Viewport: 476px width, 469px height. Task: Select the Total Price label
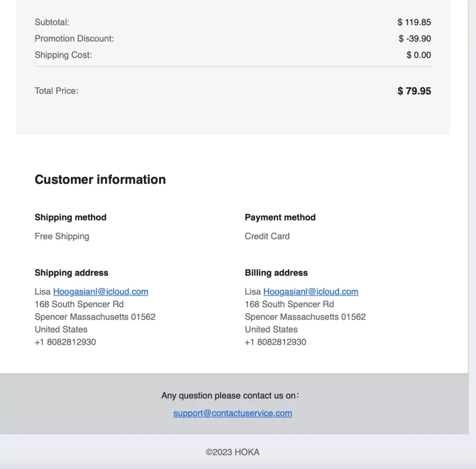(x=57, y=91)
